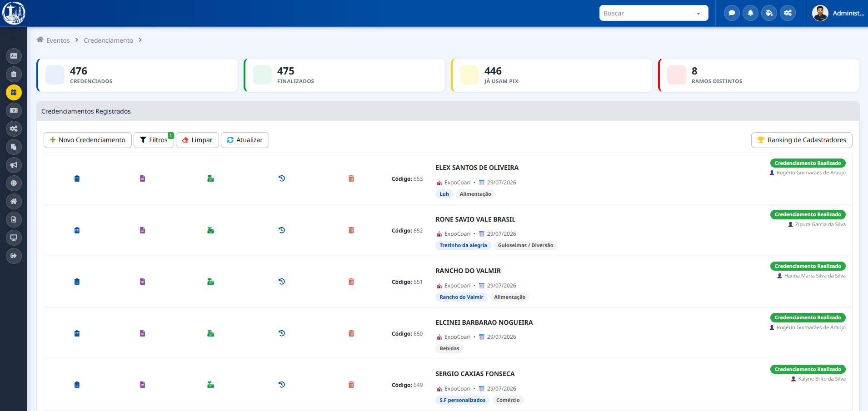Click the trash icon for RANCHO DO VALMIR
868x411 pixels.
coord(351,282)
